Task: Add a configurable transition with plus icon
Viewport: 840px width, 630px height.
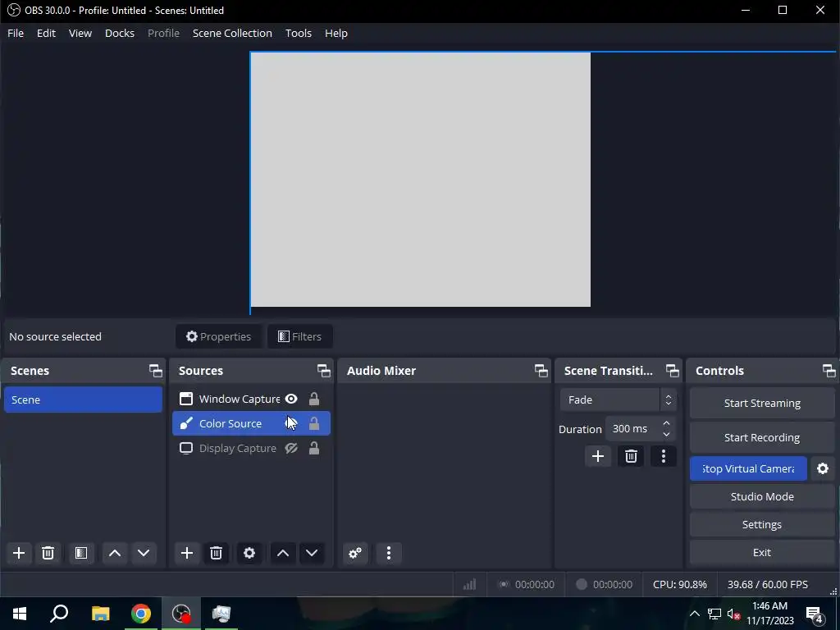Action: (598, 456)
